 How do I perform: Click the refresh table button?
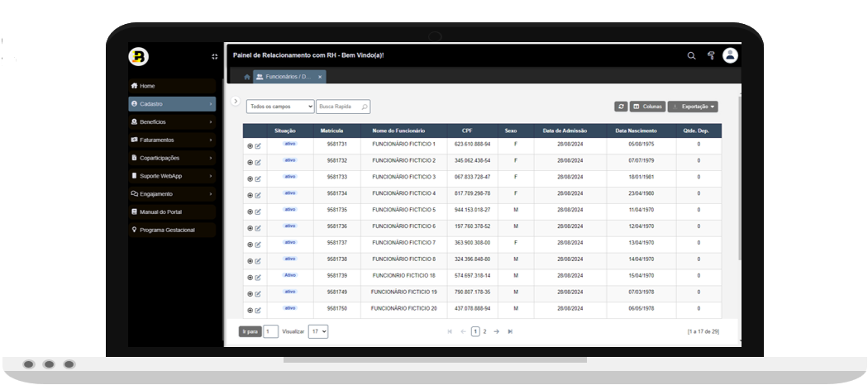[x=621, y=107]
